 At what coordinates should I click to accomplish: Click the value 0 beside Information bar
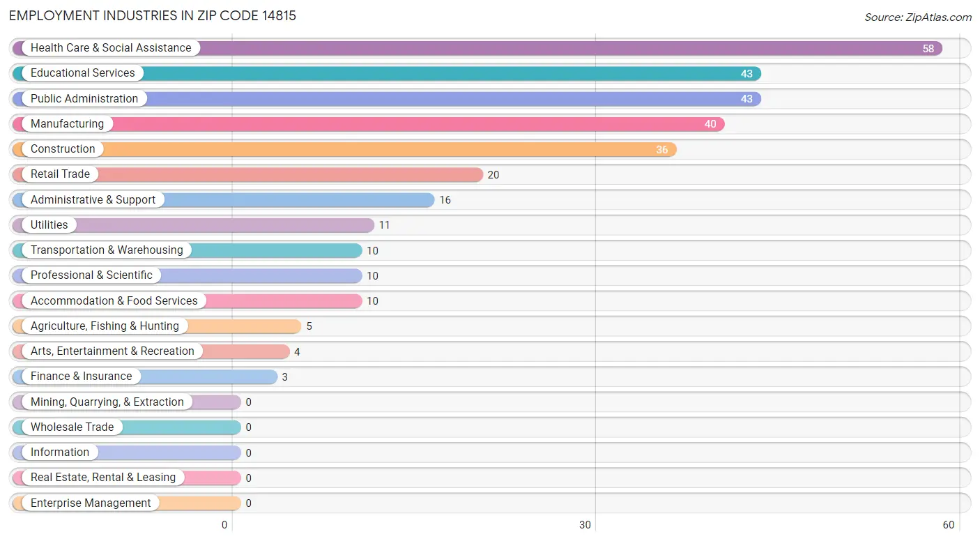click(248, 453)
